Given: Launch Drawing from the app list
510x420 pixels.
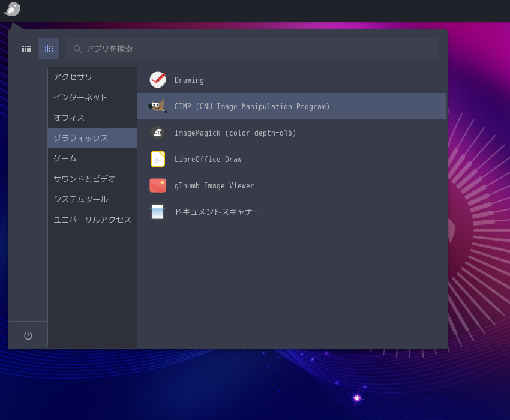Looking at the screenshot, I should (x=292, y=80).
